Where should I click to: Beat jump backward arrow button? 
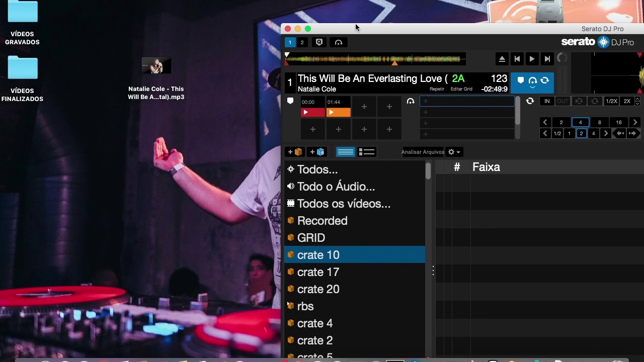(620, 133)
